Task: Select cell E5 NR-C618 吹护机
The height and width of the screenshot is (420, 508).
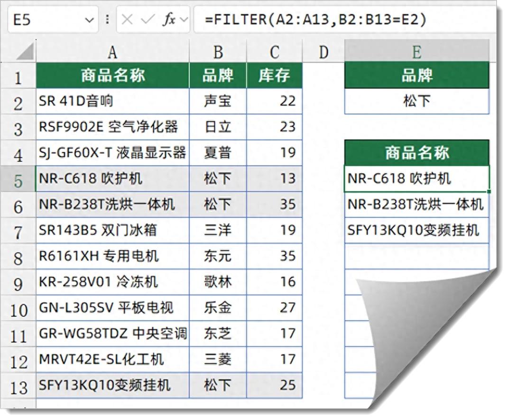Action: coord(416,179)
